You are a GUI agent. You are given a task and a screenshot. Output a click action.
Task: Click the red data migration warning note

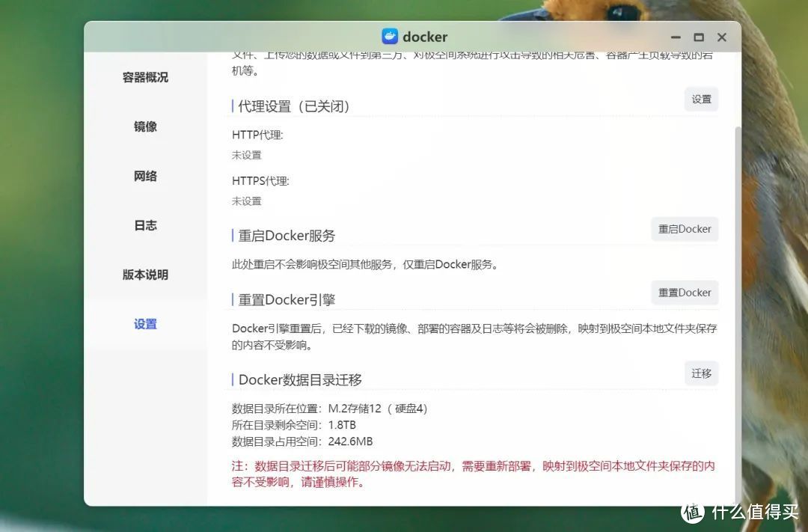tap(473, 473)
